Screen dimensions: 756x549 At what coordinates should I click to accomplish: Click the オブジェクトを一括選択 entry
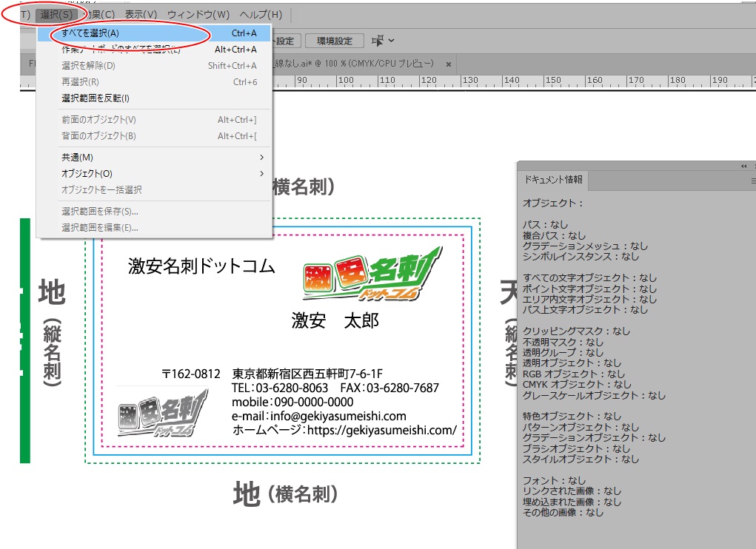[154, 190]
